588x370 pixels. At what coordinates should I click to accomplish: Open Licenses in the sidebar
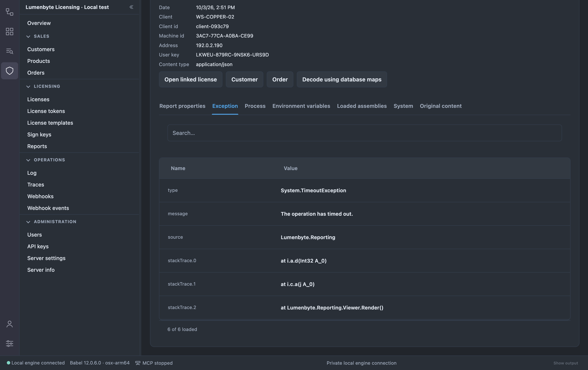tap(38, 99)
